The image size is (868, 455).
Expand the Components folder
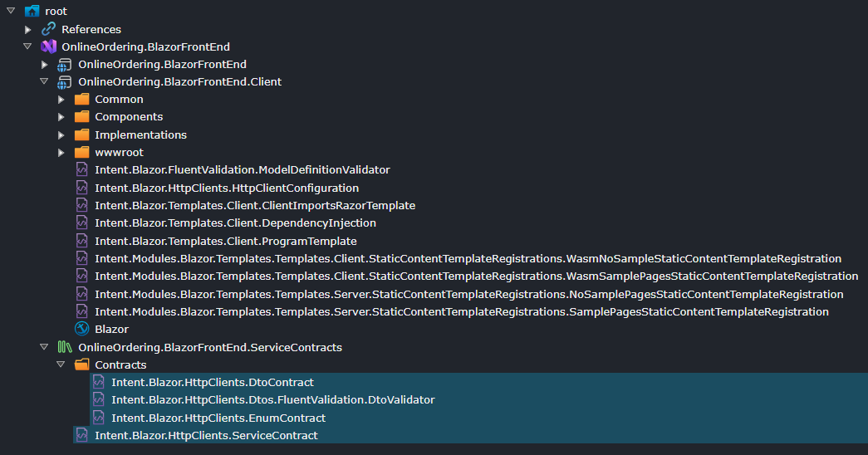[61, 117]
